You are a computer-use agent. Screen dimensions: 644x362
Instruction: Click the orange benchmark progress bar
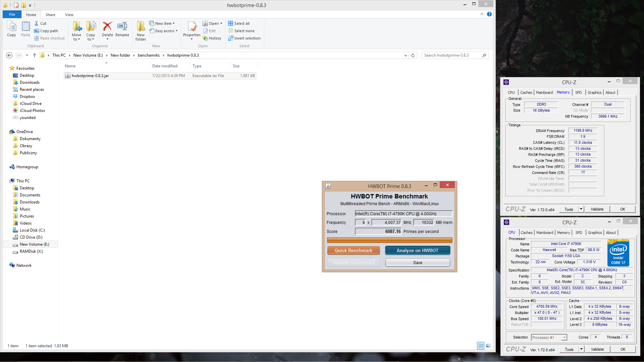pyautogui.click(x=389, y=240)
